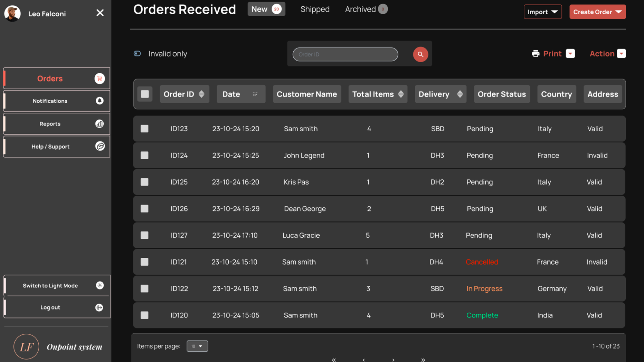Screen dimensions: 644x362
Task: Switch to the Shipped tab
Action: (315, 9)
